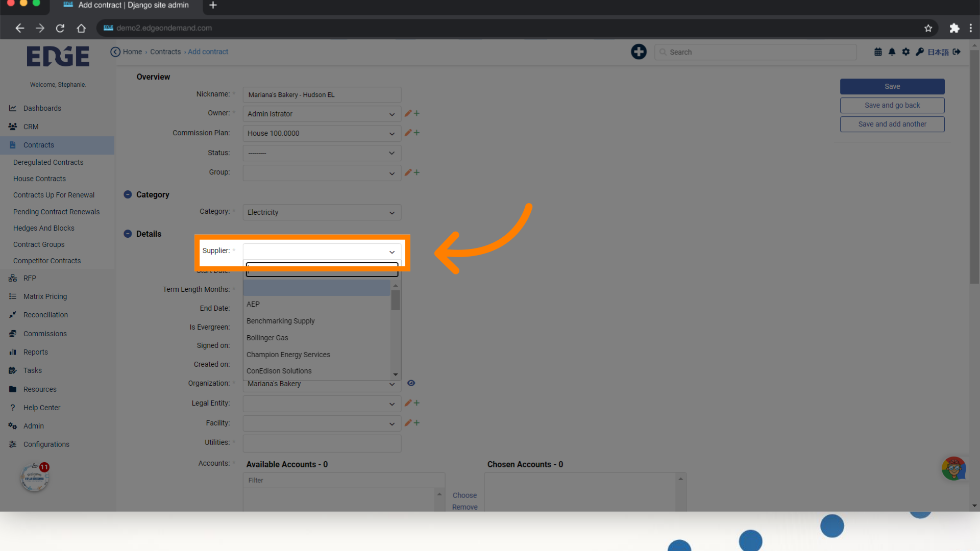
Task: Edit Commission Plan with pencil icon
Action: pos(408,133)
